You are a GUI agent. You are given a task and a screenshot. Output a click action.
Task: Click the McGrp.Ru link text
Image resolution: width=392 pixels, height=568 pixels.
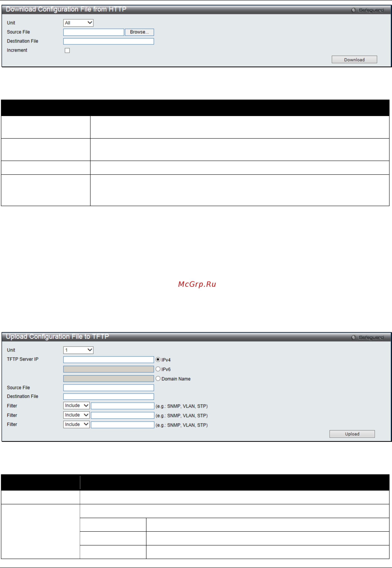[197, 284]
